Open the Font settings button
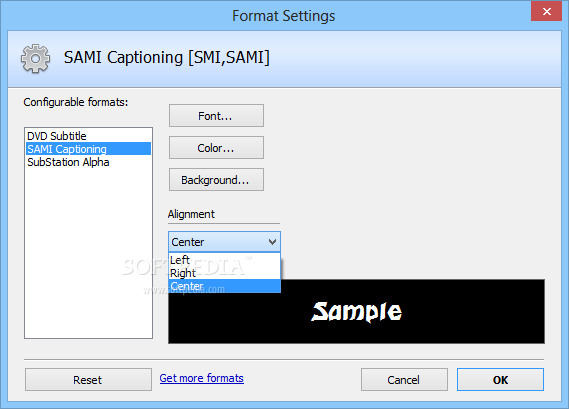This screenshot has height=409, width=569. coord(216,116)
